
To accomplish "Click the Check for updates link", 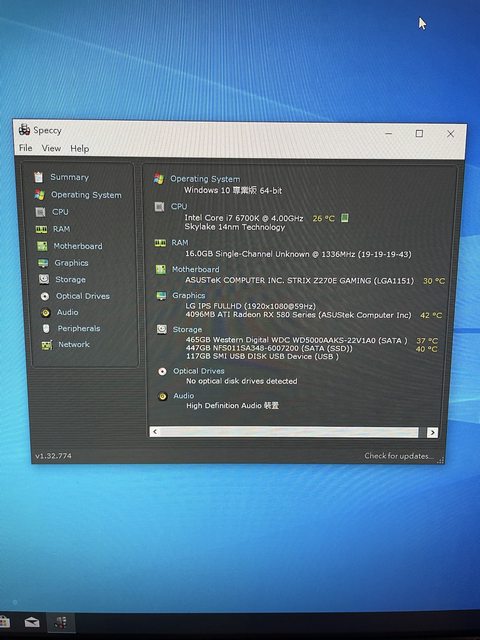I will click(x=399, y=456).
